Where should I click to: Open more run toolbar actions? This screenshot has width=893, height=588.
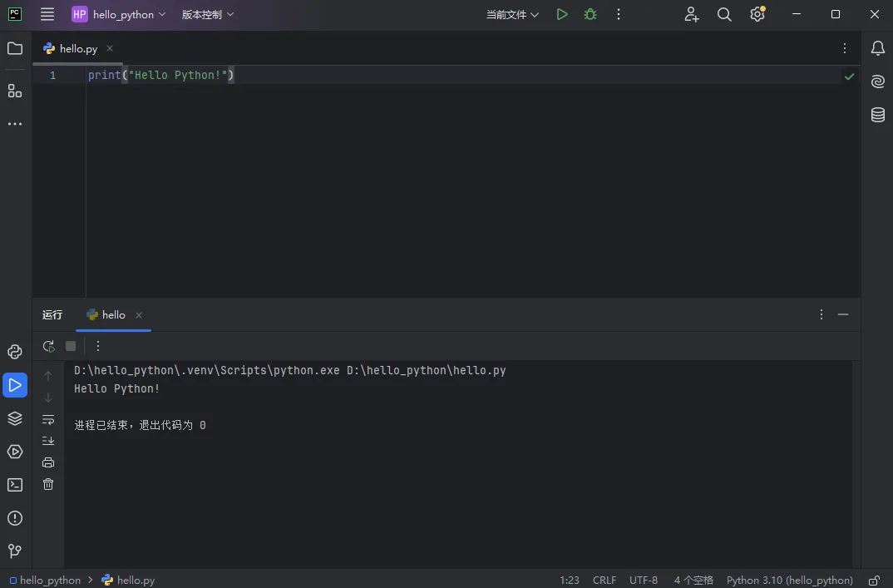(x=98, y=346)
